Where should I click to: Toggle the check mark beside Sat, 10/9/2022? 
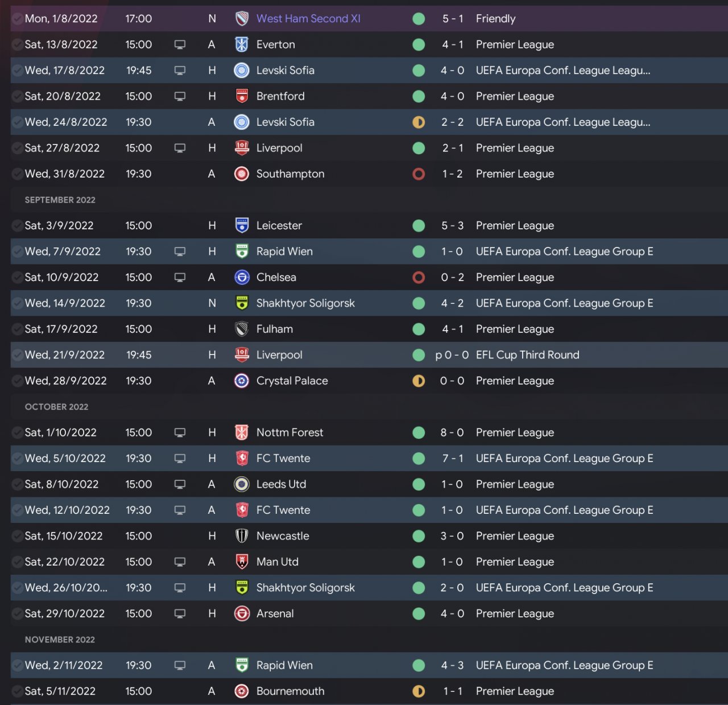pyautogui.click(x=18, y=277)
